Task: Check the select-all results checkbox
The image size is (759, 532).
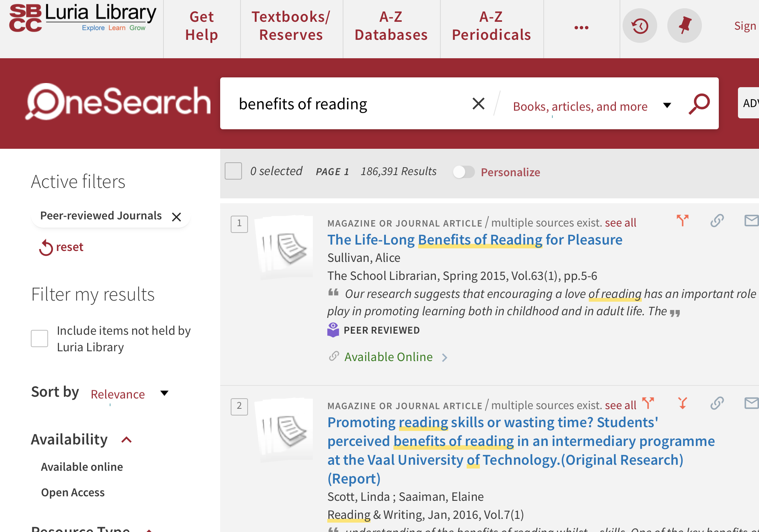Action: coord(233,171)
